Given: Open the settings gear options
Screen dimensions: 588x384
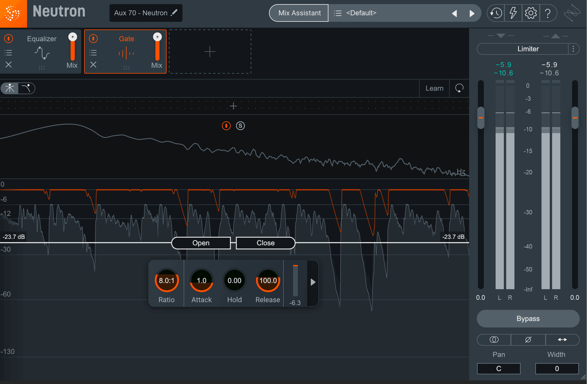Looking at the screenshot, I should tap(531, 13).
